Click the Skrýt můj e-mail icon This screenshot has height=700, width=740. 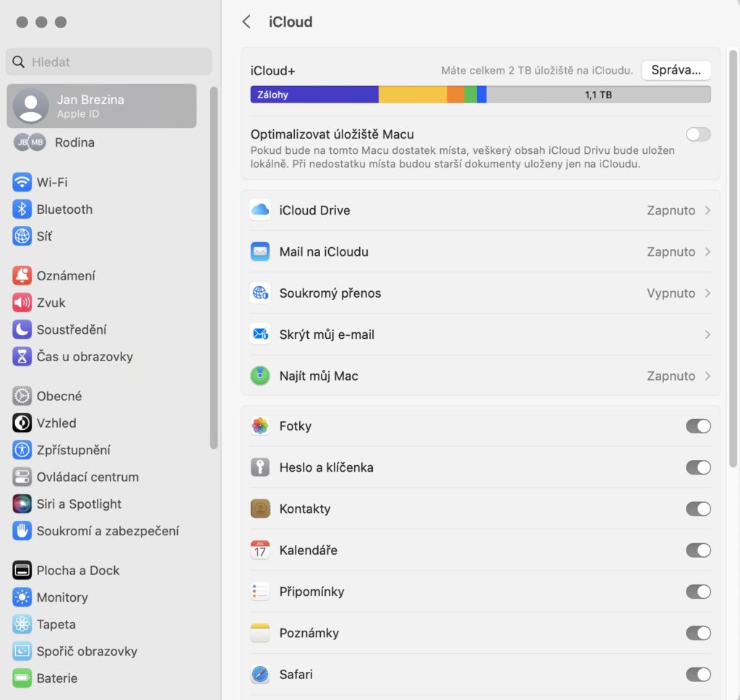[x=260, y=334]
